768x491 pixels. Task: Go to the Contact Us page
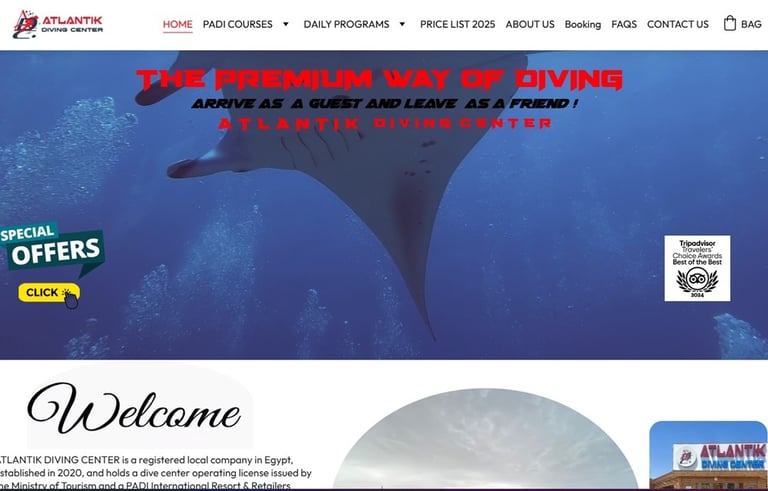[x=677, y=24]
